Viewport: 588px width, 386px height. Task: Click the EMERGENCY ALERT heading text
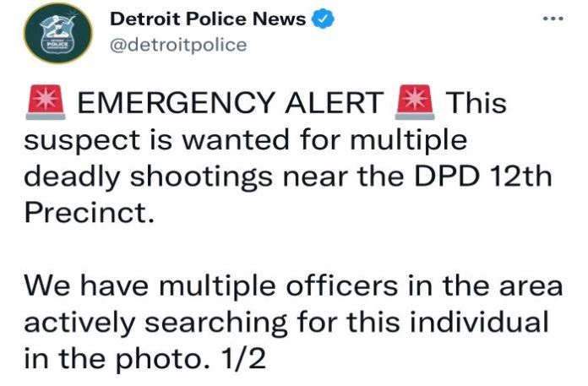coord(231,103)
